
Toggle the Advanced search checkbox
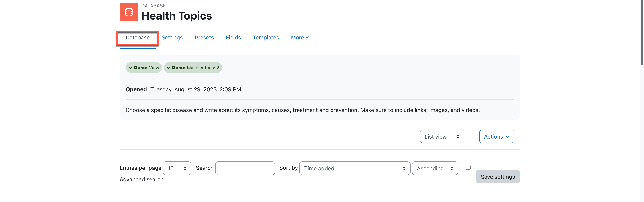point(468,167)
